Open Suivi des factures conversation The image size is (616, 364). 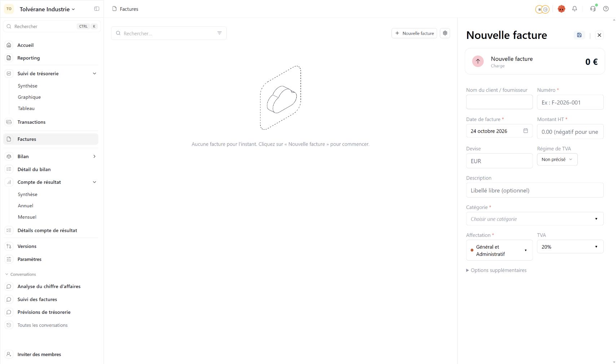pos(51,299)
